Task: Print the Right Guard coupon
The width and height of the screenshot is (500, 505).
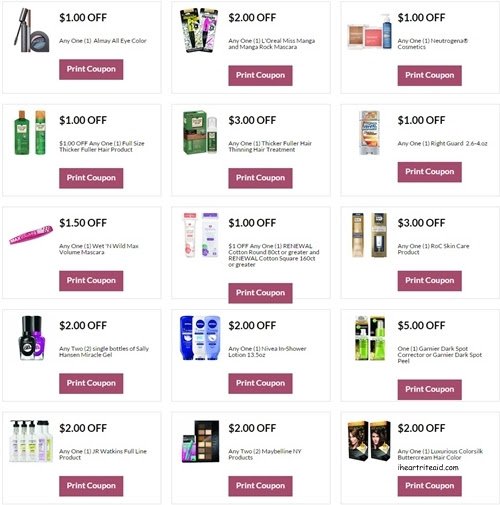Action: coord(430,172)
